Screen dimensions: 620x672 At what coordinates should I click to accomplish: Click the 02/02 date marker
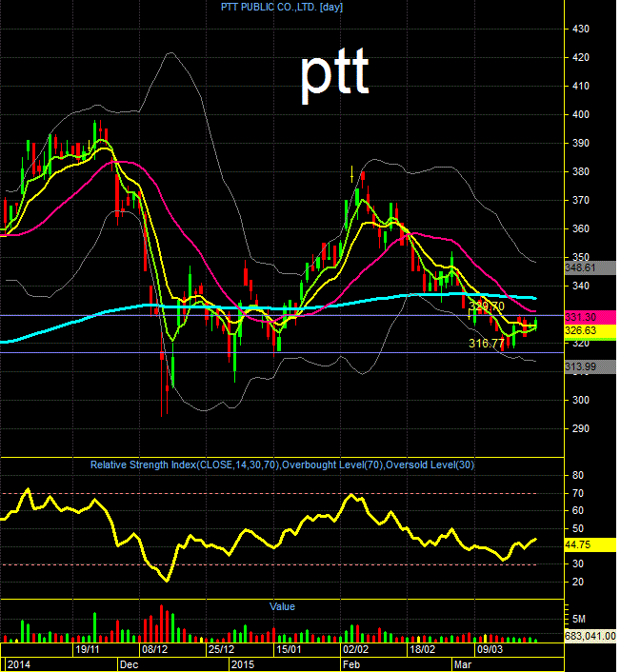[x=355, y=649]
